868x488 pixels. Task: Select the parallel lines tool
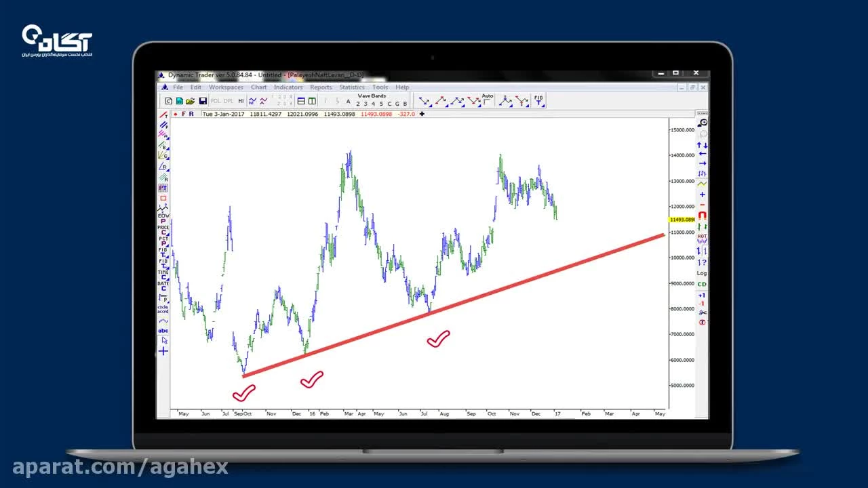pyautogui.click(x=163, y=125)
